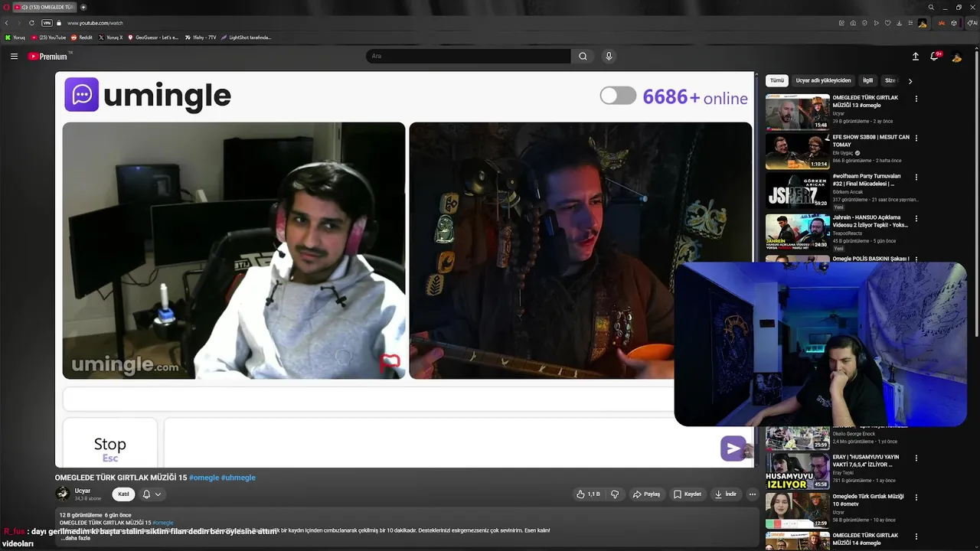The height and width of the screenshot is (551, 980).
Task: Go to YouTube Premium home logo
Action: coord(48,57)
